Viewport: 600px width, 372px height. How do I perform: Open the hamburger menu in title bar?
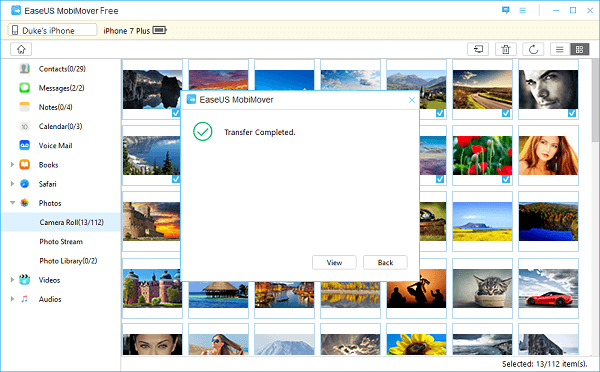[x=522, y=10]
